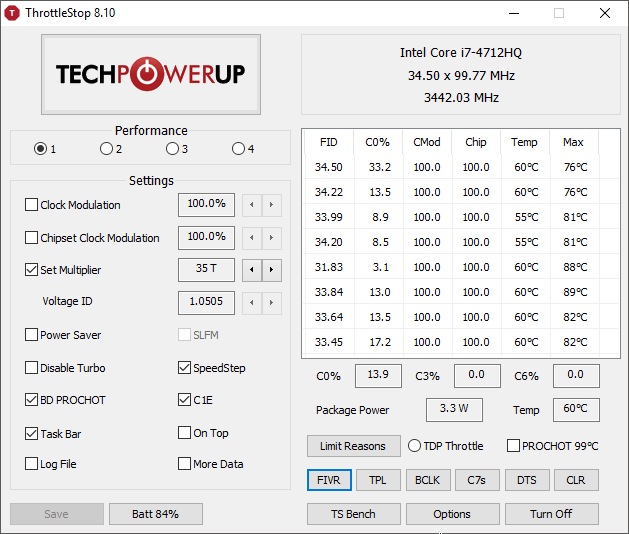
Task: Decrease Set Multiplier with left arrow
Action: 252,270
